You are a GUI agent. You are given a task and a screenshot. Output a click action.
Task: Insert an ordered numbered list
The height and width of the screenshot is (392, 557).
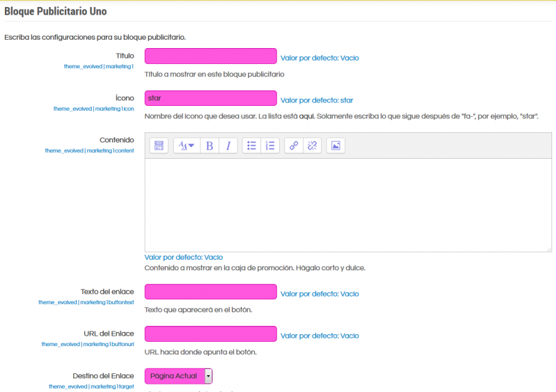pos(270,146)
